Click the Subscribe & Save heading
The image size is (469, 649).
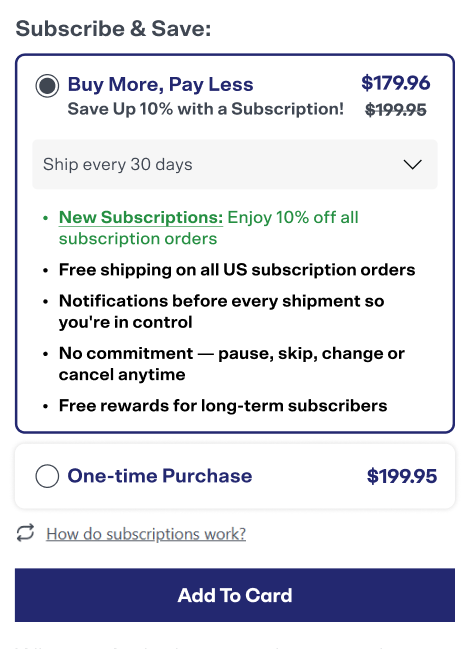pyautogui.click(x=113, y=29)
